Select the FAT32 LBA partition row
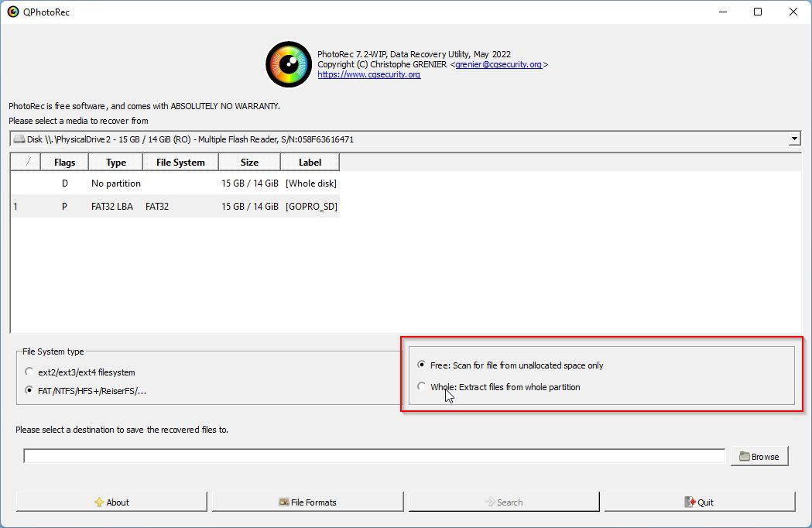The image size is (812, 528). pos(175,206)
